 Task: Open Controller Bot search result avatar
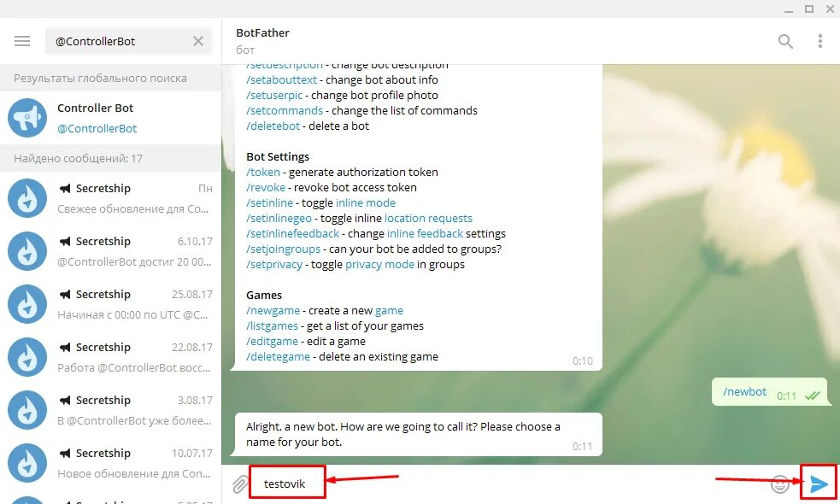pos(27,118)
